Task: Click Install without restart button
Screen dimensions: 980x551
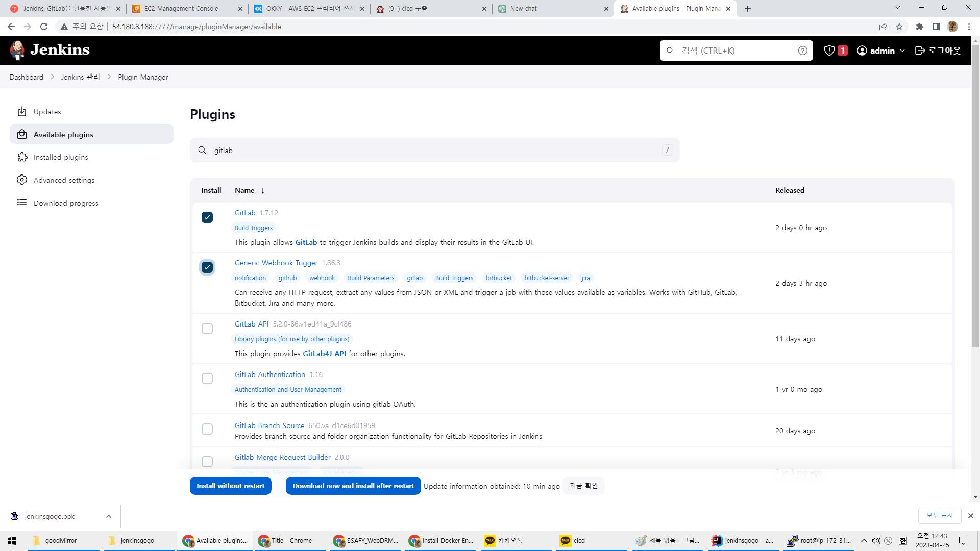Action: (231, 486)
